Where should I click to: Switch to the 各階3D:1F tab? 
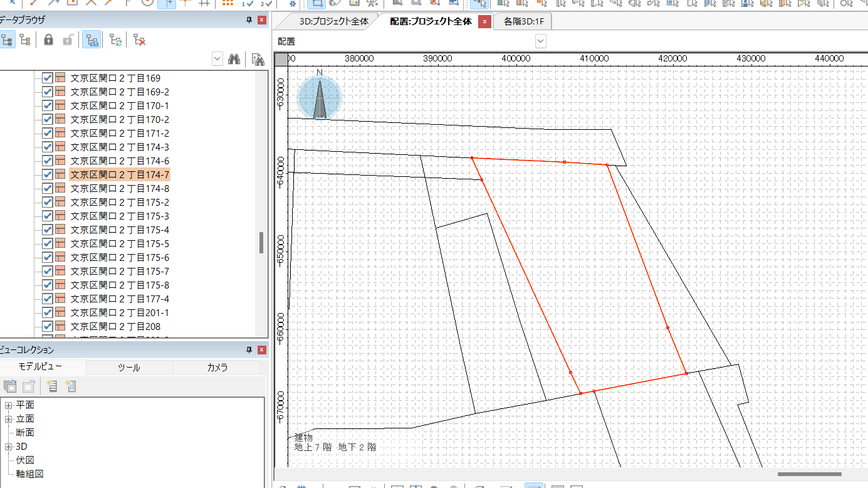524,21
